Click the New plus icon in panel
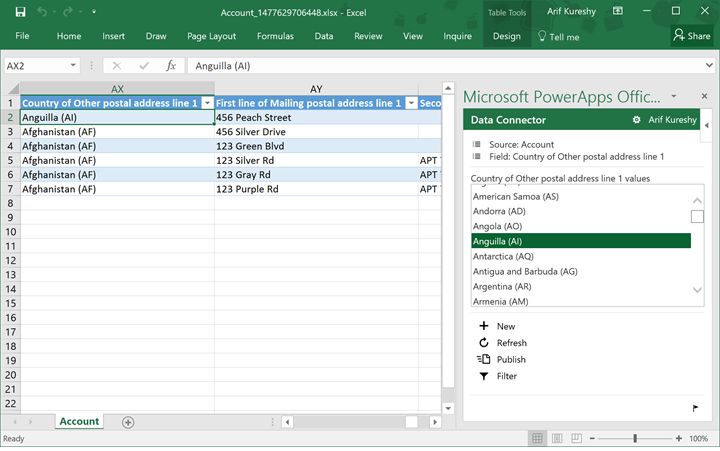 pyautogui.click(x=484, y=326)
